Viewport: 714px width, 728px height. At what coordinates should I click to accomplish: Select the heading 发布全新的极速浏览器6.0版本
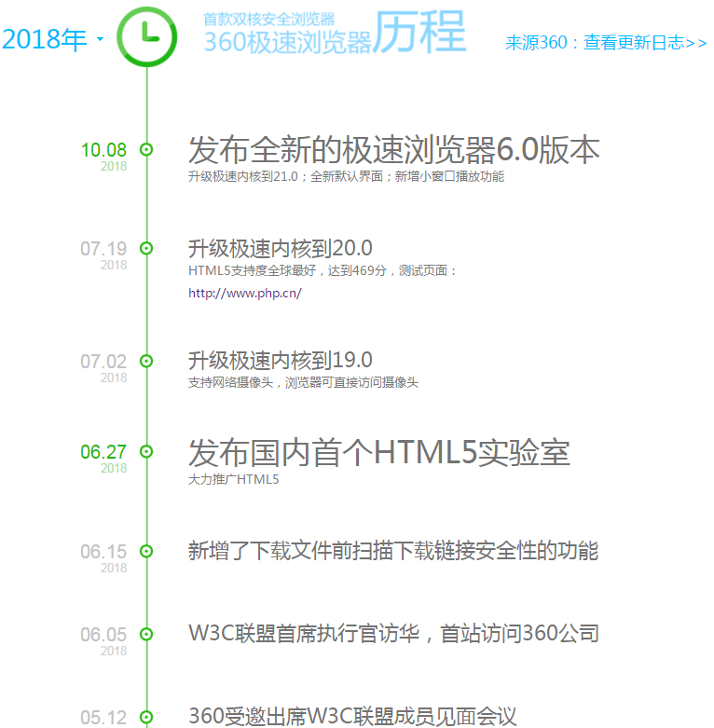coord(393,150)
